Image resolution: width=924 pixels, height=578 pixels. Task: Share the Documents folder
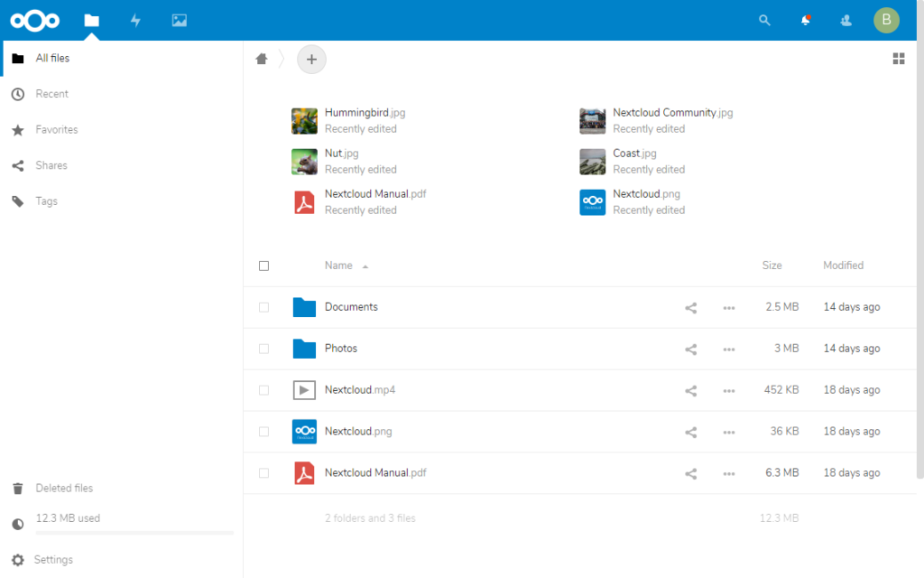pyautogui.click(x=690, y=308)
